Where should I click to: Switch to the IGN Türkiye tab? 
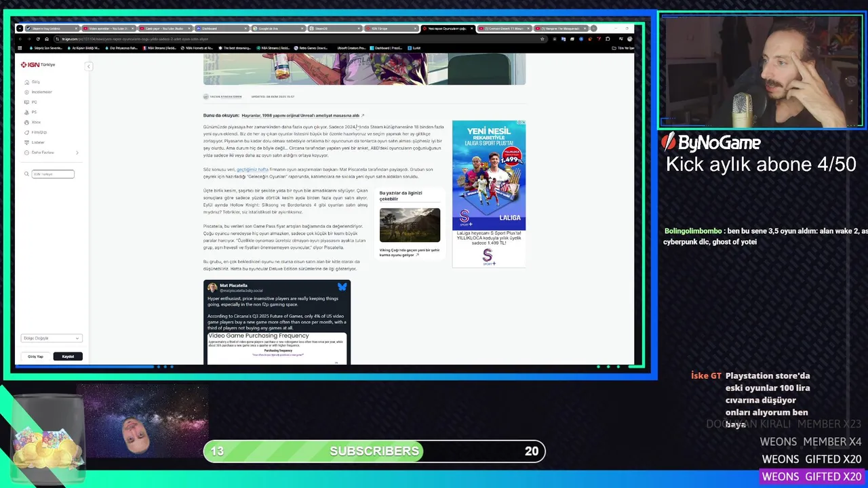[390, 28]
